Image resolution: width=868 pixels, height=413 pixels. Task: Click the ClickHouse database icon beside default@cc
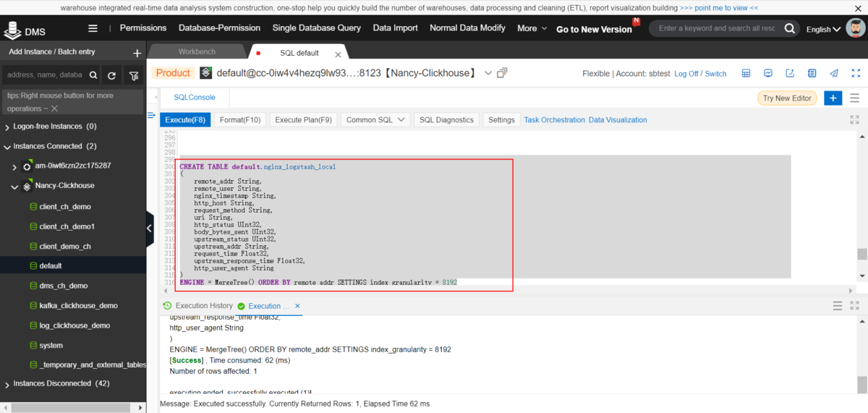coord(206,73)
